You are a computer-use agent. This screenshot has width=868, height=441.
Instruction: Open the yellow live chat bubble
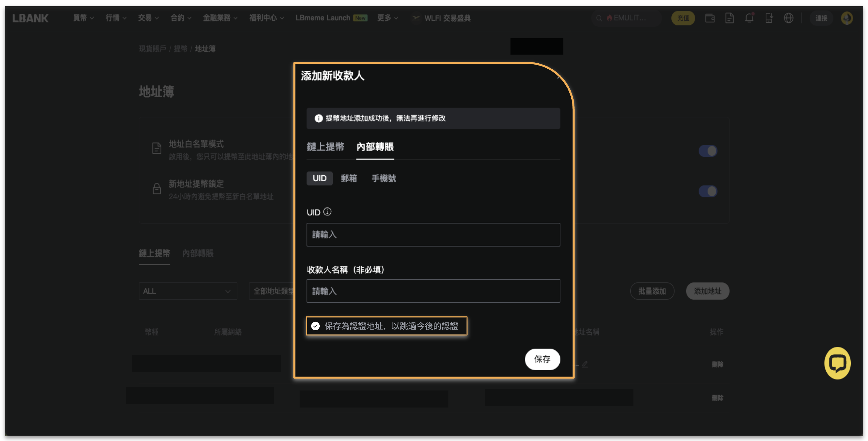(837, 363)
